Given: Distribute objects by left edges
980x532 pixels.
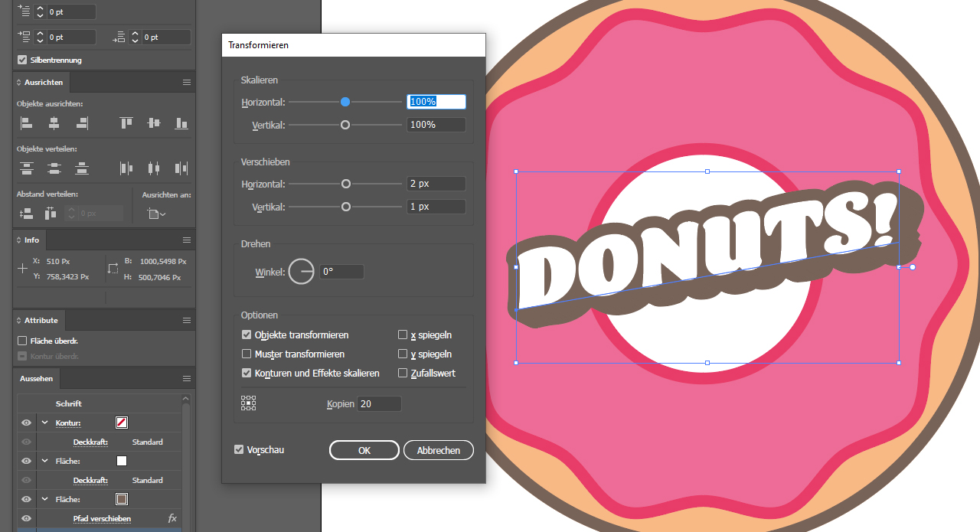Looking at the screenshot, I should (126, 168).
